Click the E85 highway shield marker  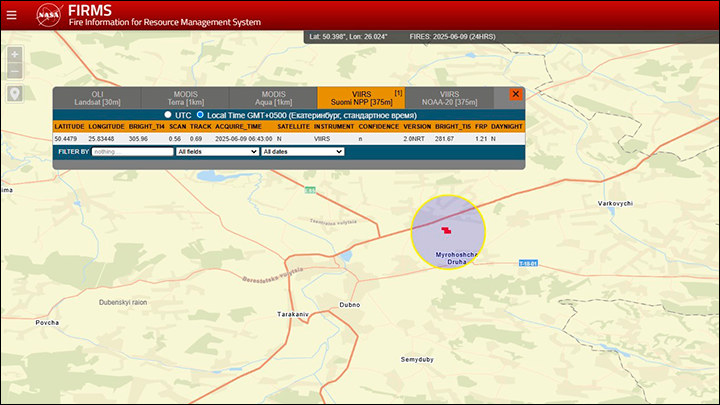click(x=310, y=190)
